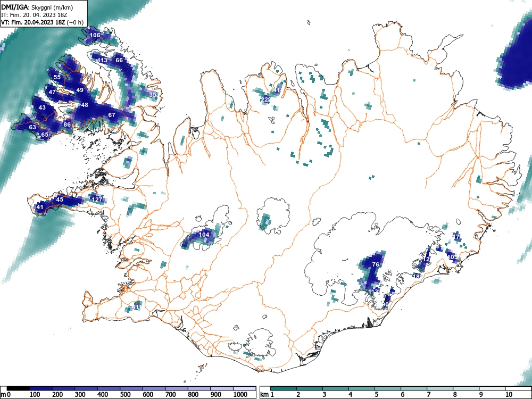The width and height of the screenshot is (532, 399).
Task: Click the dark blue 100–200 m legend swatch
Action: point(41,388)
